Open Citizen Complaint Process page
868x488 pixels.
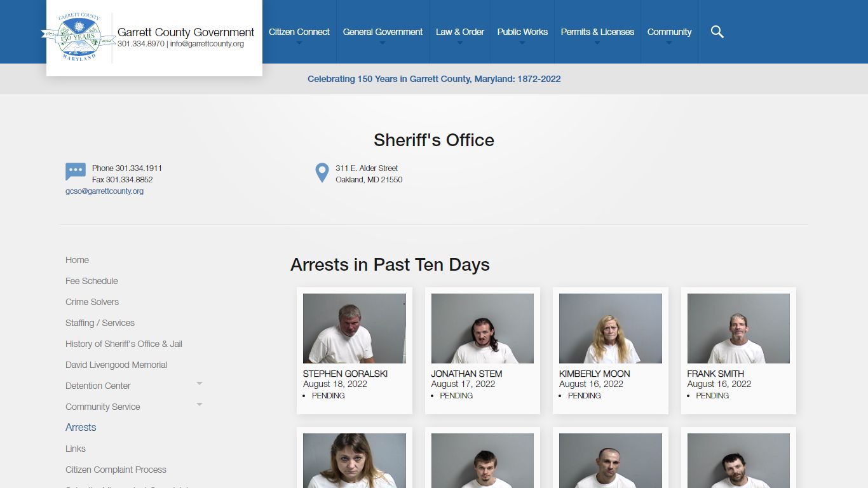[116, 470]
